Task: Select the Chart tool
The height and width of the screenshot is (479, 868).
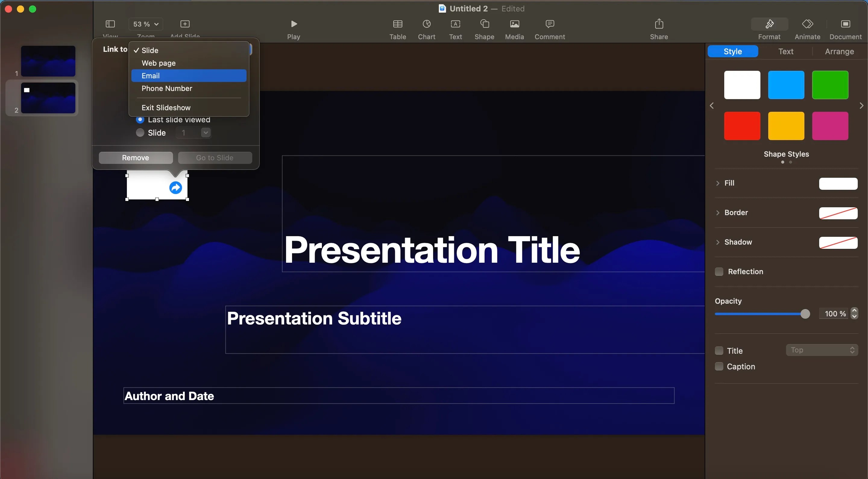Action: click(426, 29)
